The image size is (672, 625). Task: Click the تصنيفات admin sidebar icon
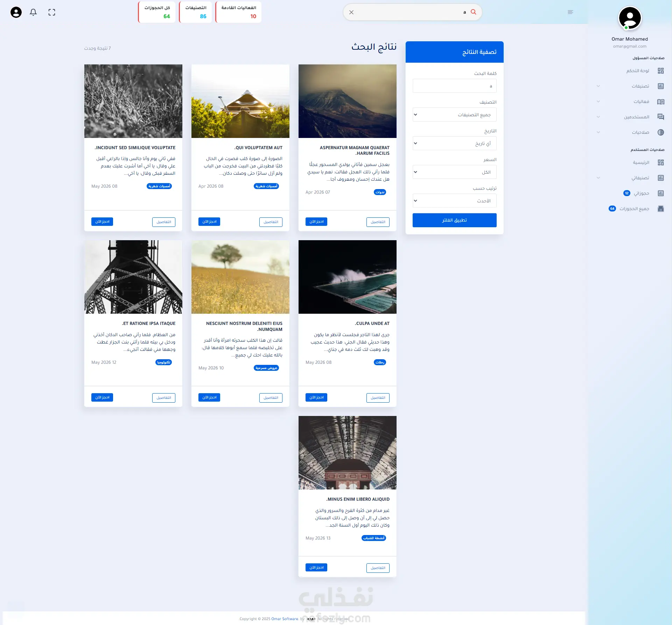click(661, 86)
